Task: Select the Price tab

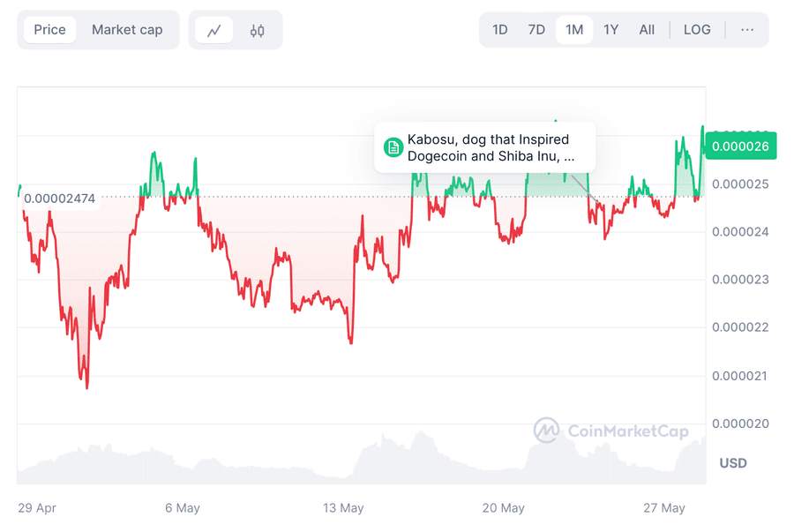Action: pos(50,30)
